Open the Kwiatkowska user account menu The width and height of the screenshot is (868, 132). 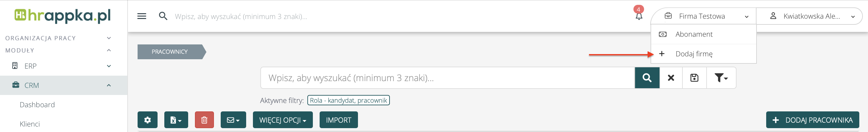(812, 16)
